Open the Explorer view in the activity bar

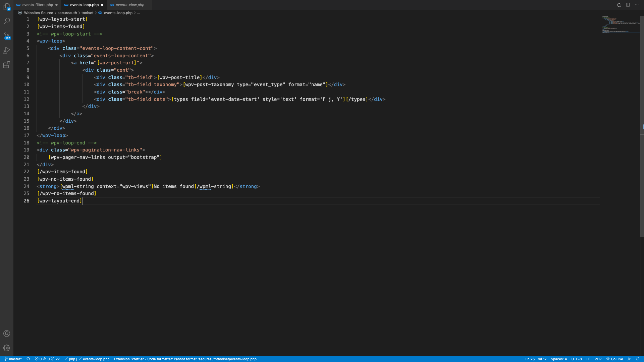(x=7, y=6)
